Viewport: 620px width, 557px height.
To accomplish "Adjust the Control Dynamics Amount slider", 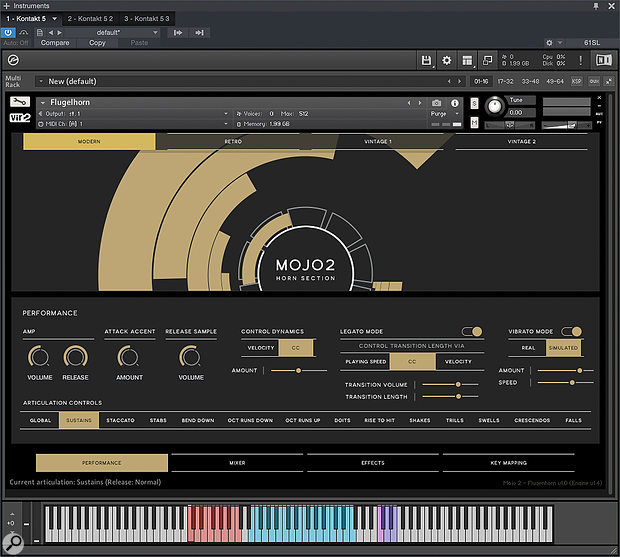I will click(x=299, y=370).
